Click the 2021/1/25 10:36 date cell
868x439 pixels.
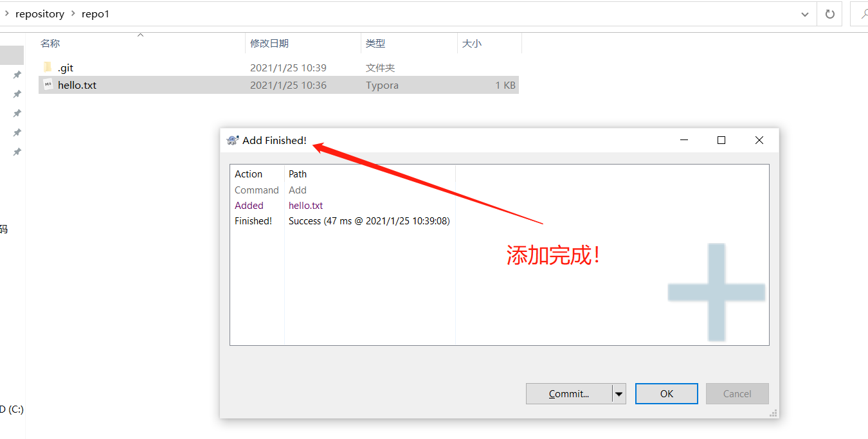(288, 85)
